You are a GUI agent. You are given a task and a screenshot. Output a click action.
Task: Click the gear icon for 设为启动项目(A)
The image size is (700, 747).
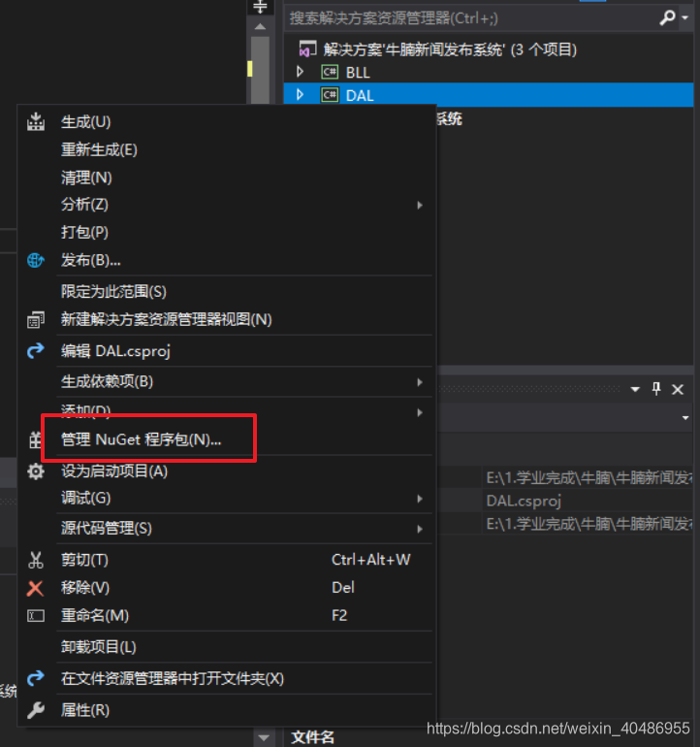pos(36,471)
